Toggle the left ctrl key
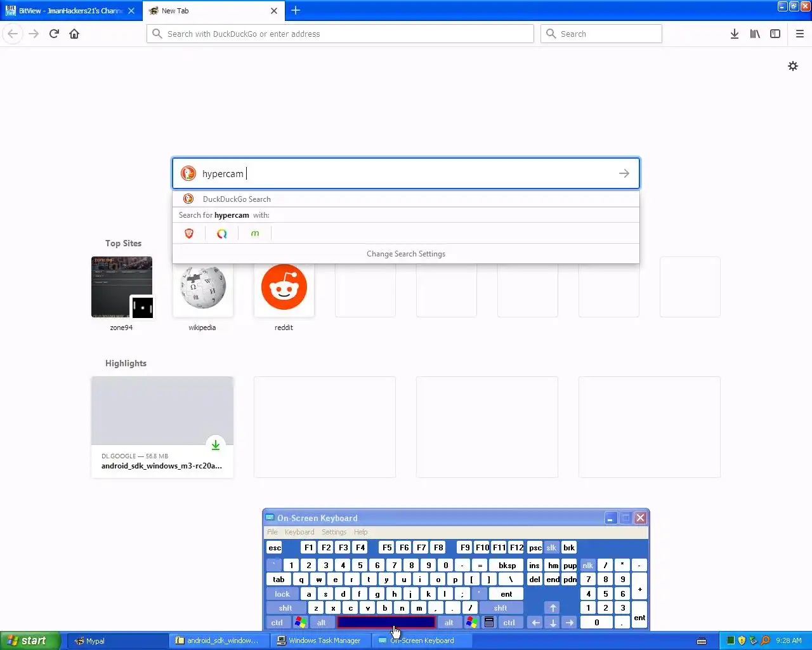This screenshot has width=812, height=650. coord(277,623)
